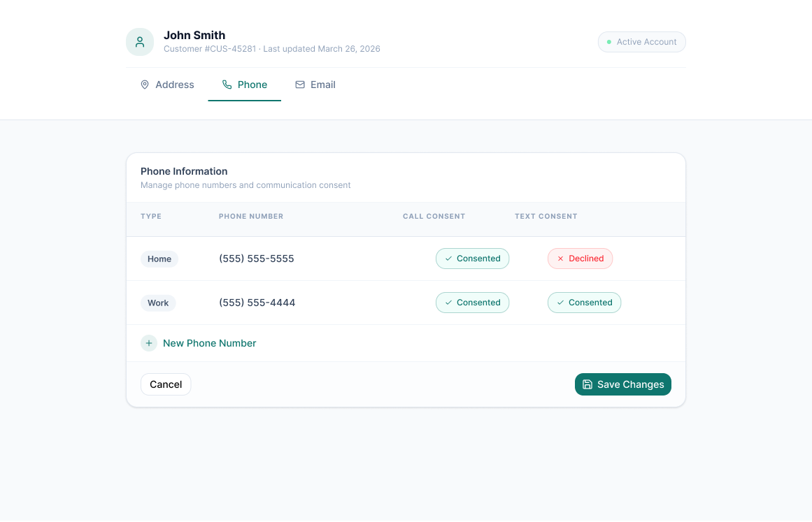The width and height of the screenshot is (812, 522).
Task: Click the PHONE NUMBER column header
Action: [x=251, y=216]
